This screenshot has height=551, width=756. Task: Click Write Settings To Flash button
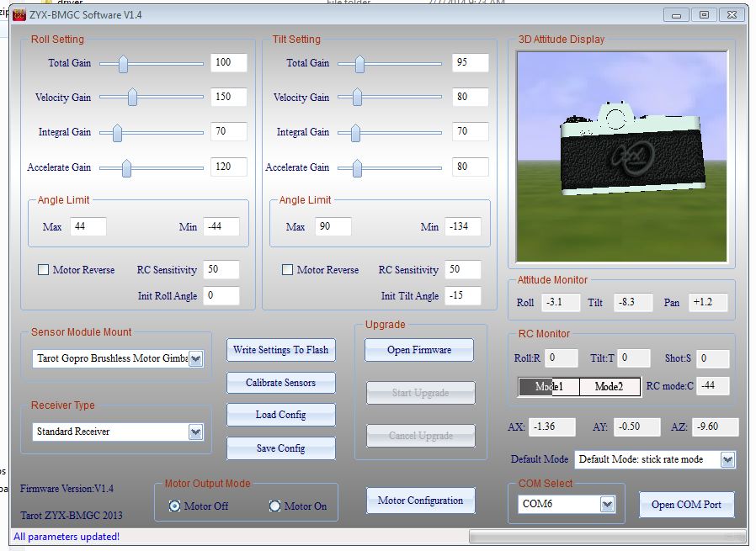(x=281, y=350)
